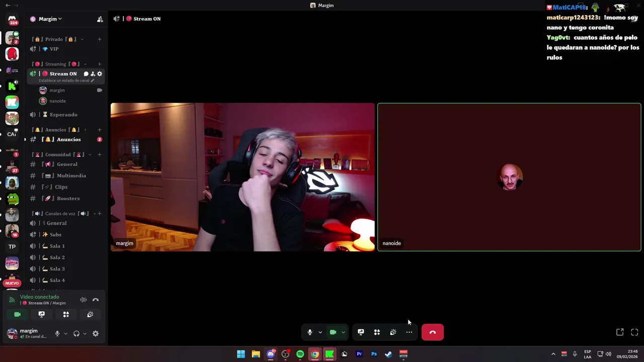
Task: Open activities from sidebar voice panel
Action: click(66, 315)
